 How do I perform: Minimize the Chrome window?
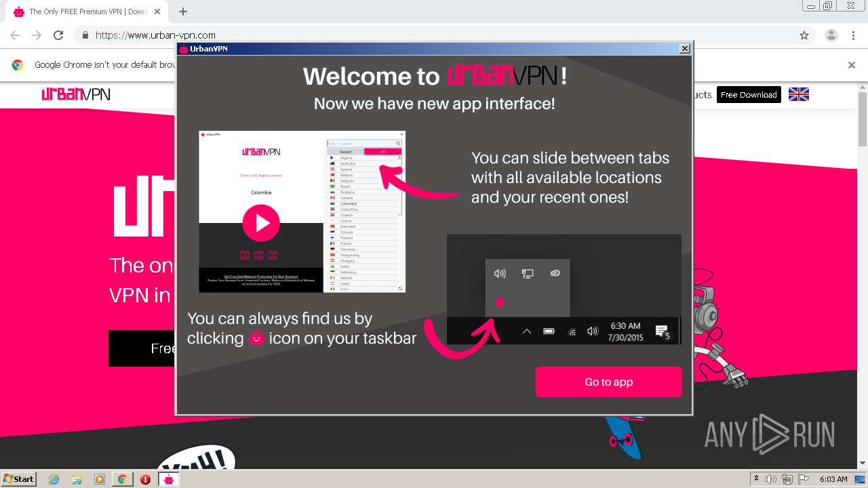(x=812, y=5)
